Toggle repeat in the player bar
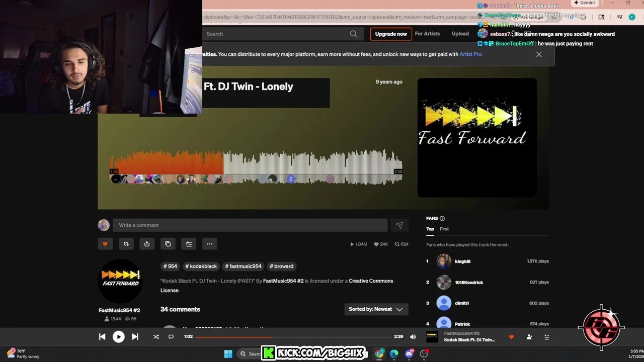Viewport: 644px width, 362px height. coord(171,337)
